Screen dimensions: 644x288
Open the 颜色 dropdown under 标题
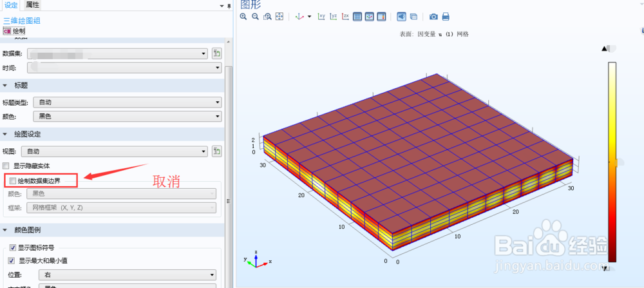coord(128,117)
